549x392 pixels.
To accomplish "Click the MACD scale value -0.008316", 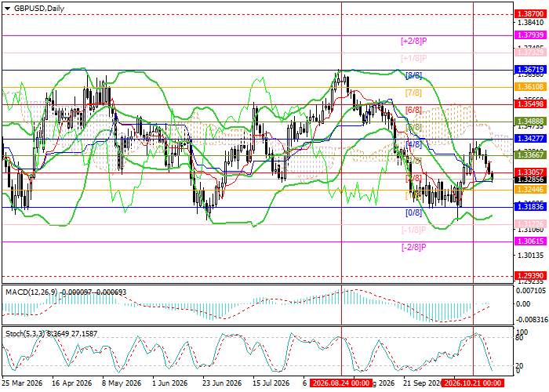I will point(533,320).
